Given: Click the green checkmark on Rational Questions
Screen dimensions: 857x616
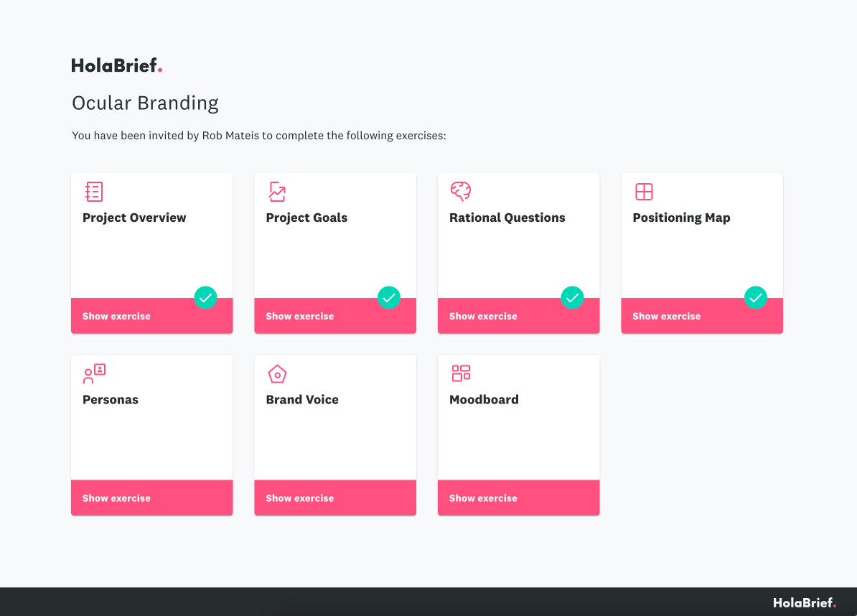Looking at the screenshot, I should tap(572, 297).
